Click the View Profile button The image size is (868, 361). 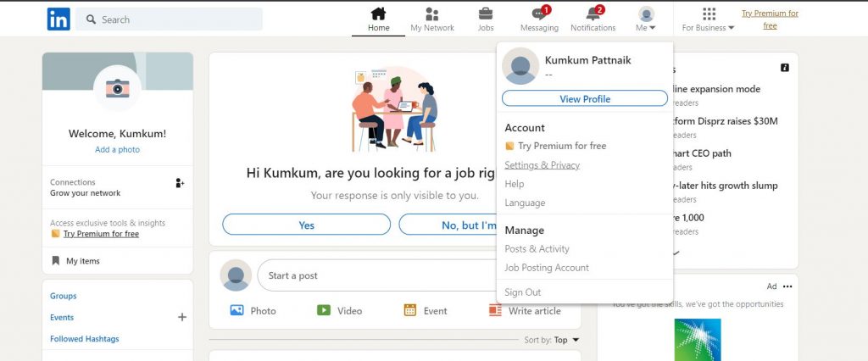(585, 99)
